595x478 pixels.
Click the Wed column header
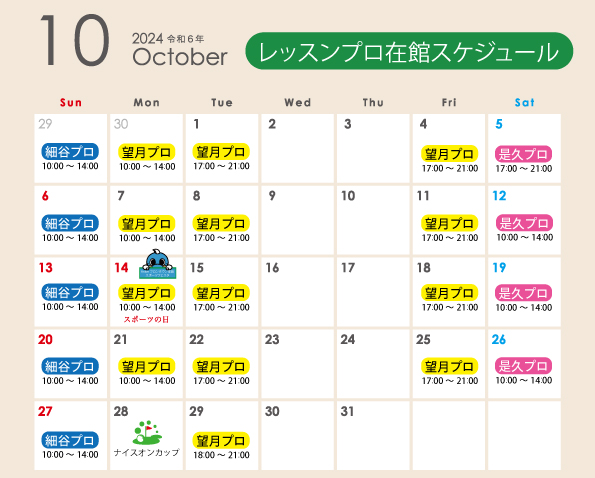298,102
